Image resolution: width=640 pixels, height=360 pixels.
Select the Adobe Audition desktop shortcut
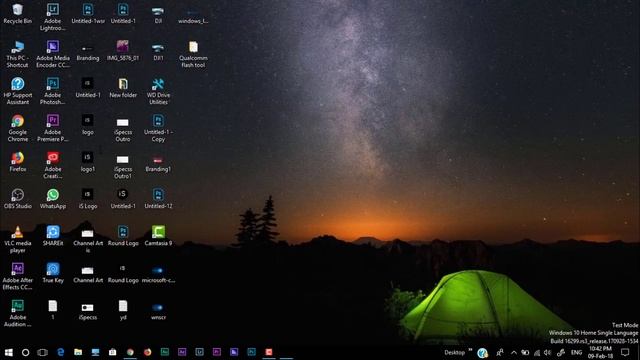[18, 314]
